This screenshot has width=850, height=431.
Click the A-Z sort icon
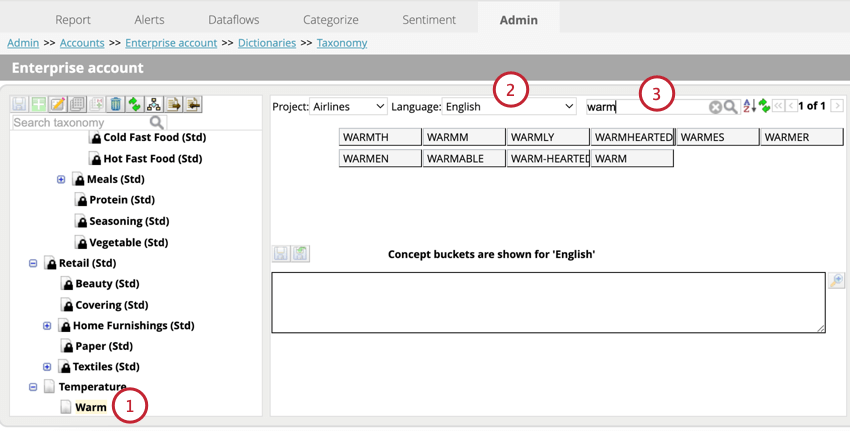tap(748, 107)
